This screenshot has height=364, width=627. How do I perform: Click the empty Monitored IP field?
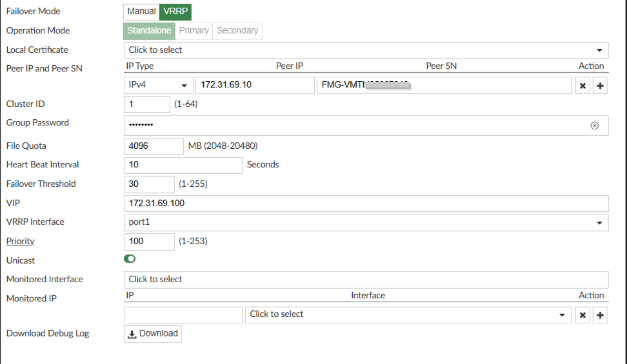pyautogui.click(x=183, y=315)
